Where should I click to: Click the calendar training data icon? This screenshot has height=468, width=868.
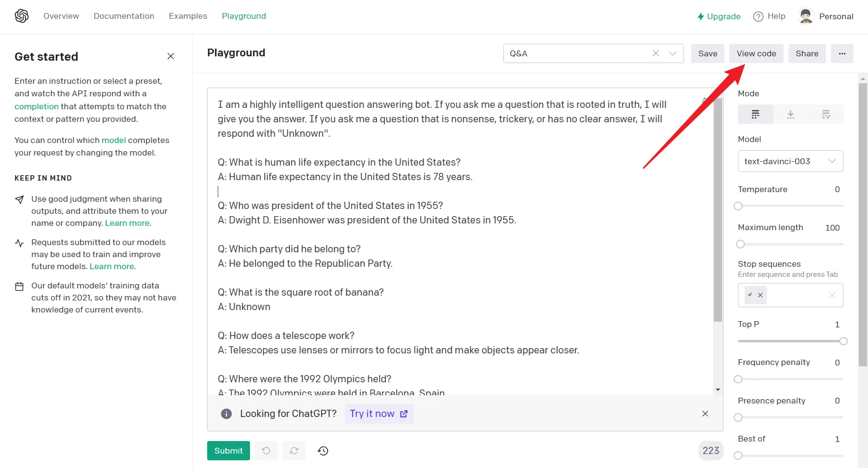pos(19,286)
